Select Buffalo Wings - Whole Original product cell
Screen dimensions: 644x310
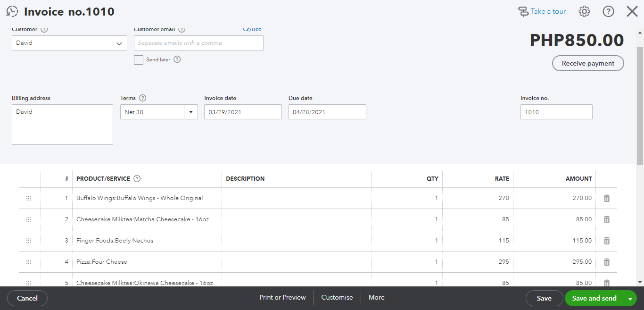[147, 198]
